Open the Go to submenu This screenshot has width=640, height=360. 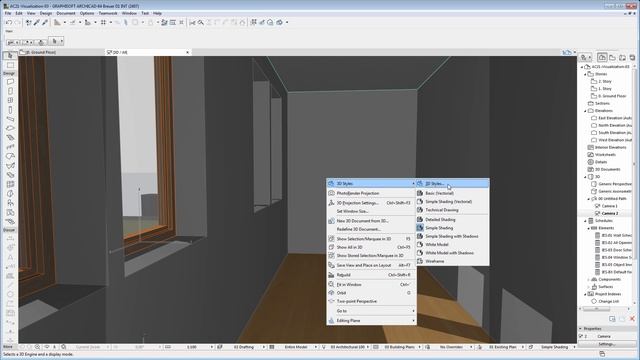point(371,311)
